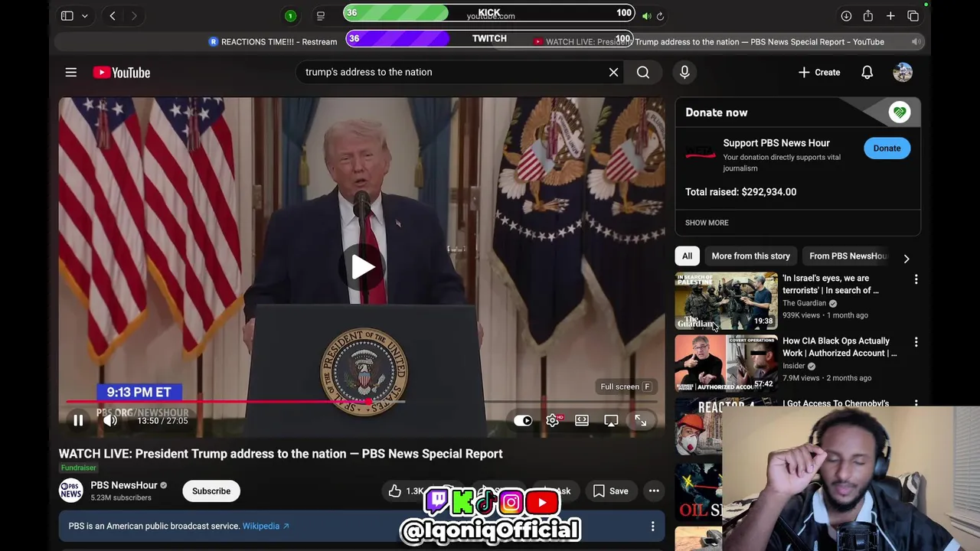Open the account avatar menu

[x=903, y=72]
